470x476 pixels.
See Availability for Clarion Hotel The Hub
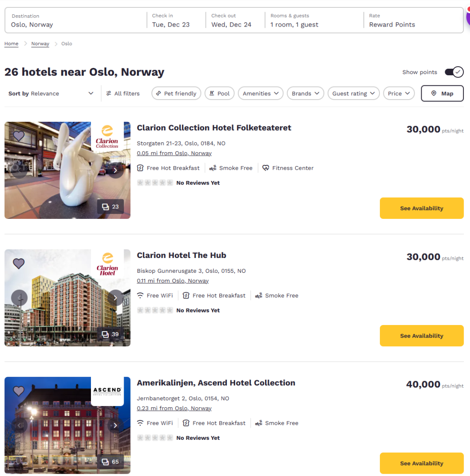click(421, 336)
